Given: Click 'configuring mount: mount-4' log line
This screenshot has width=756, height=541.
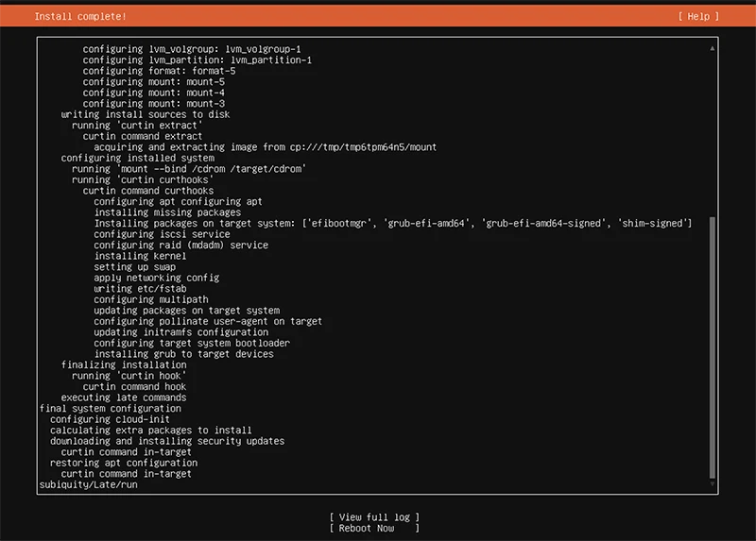Looking at the screenshot, I should pos(154,93).
